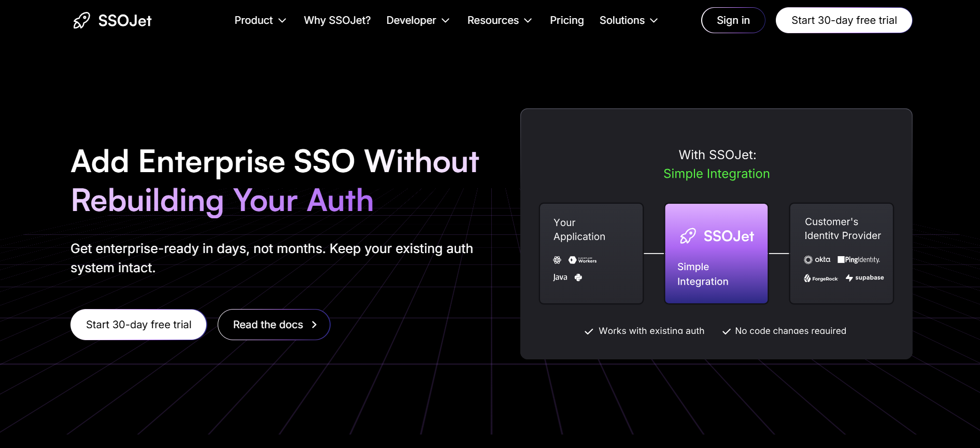
Task: Click 'Rebuilding Your Auth' headline text
Action: tap(222, 201)
